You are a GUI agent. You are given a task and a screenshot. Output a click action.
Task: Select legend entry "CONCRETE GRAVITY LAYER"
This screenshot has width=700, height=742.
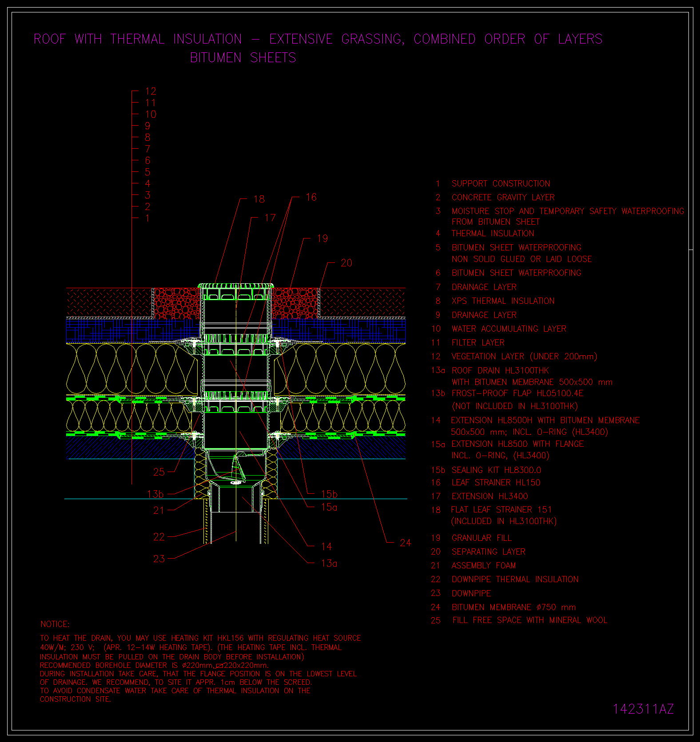click(503, 197)
